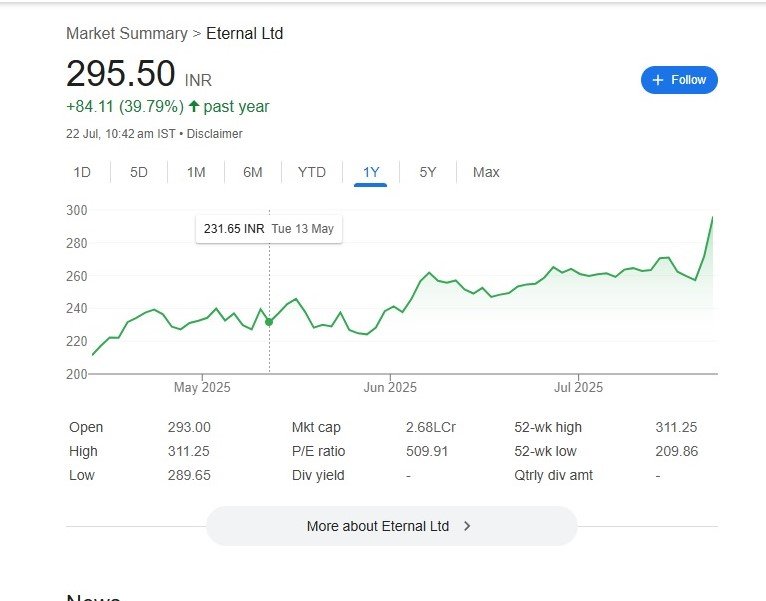Click the 22 Jul, 10:42 am IST timestamp
Screen dimensions: 766x601
[x=121, y=134]
